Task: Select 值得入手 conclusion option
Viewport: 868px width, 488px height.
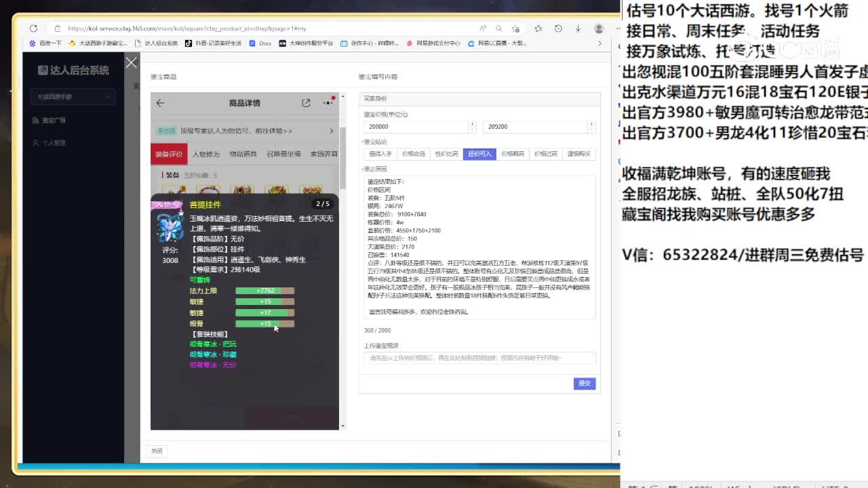Action: point(380,154)
